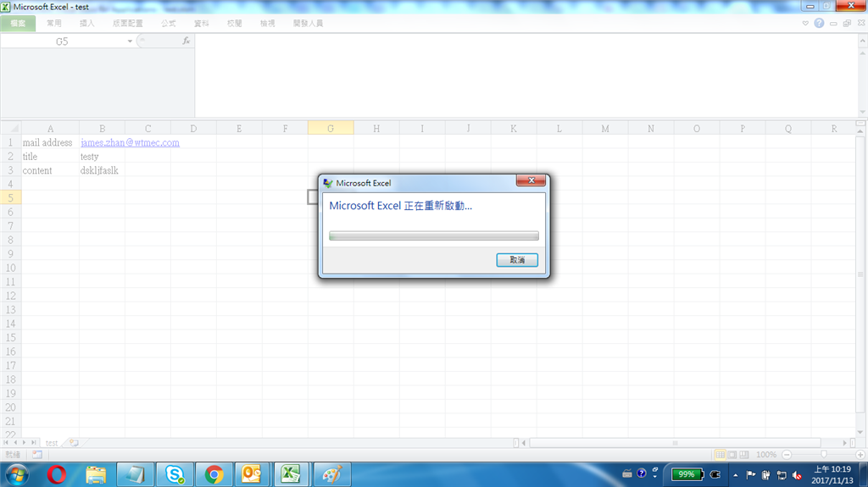This screenshot has width=868, height=487.
Task: Click the zoom out minus button
Action: click(x=787, y=454)
